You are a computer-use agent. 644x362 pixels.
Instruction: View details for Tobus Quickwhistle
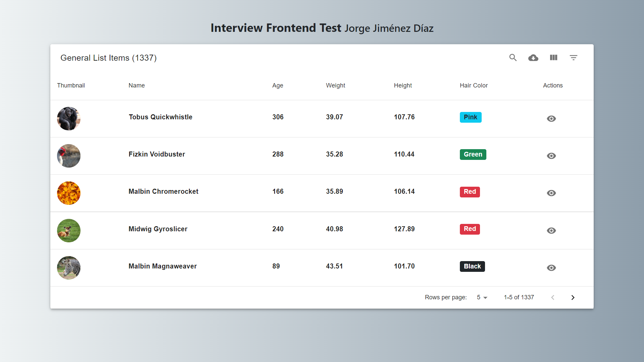(551, 119)
